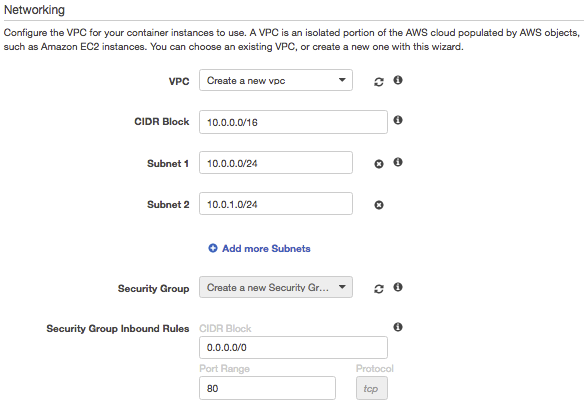Screen dimensions: 588x418
Task: Focus the Port Range field showing 80
Action: pos(267,388)
